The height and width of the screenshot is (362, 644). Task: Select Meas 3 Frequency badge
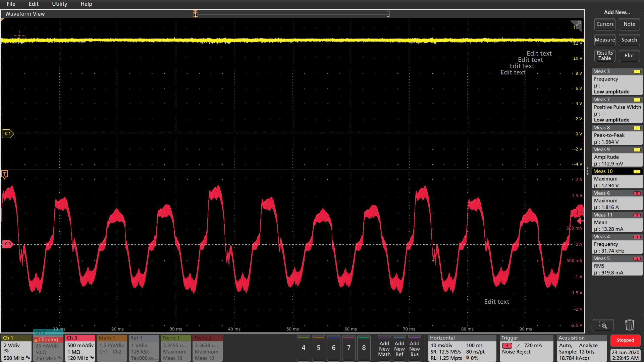[x=617, y=82]
